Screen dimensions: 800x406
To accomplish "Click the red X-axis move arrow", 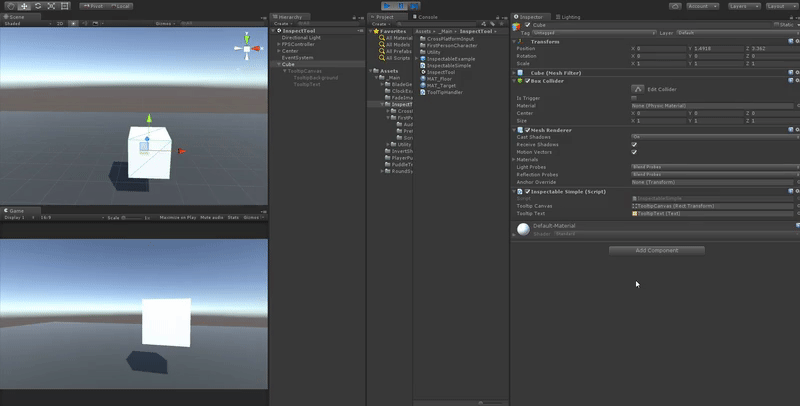I will [x=181, y=151].
